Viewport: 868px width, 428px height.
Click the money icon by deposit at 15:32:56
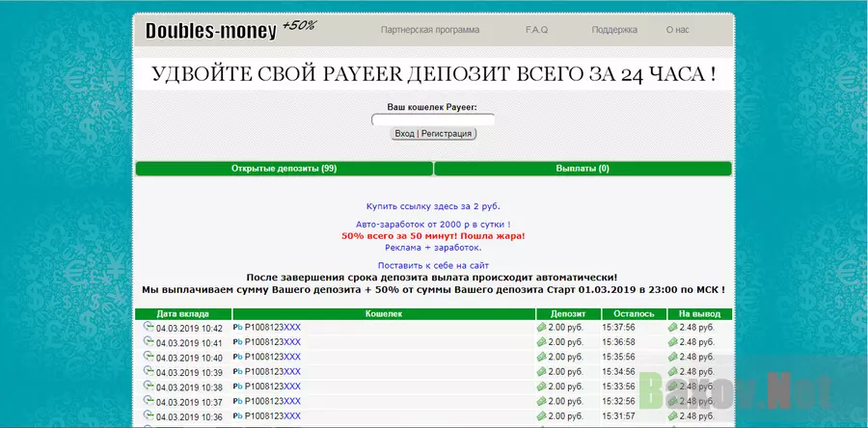tap(541, 401)
